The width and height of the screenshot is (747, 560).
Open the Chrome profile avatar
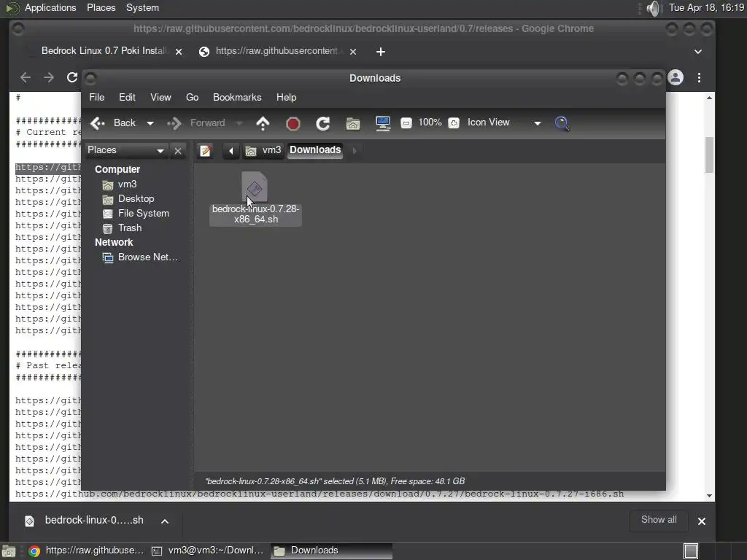(x=676, y=77)
